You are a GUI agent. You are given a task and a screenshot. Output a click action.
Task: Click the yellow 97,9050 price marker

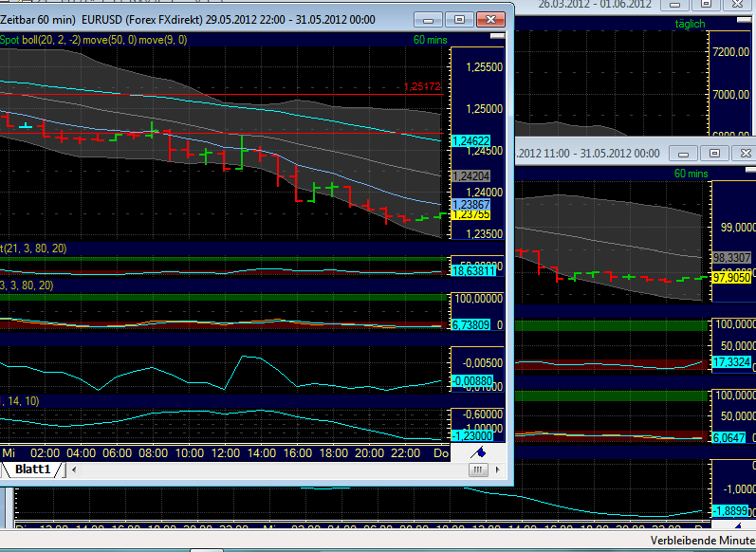tap(728, 276)
